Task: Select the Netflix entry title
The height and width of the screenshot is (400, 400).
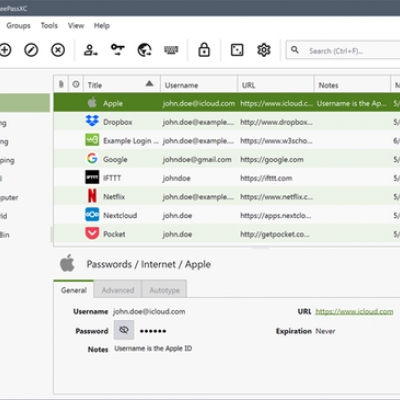Action: 114,197
